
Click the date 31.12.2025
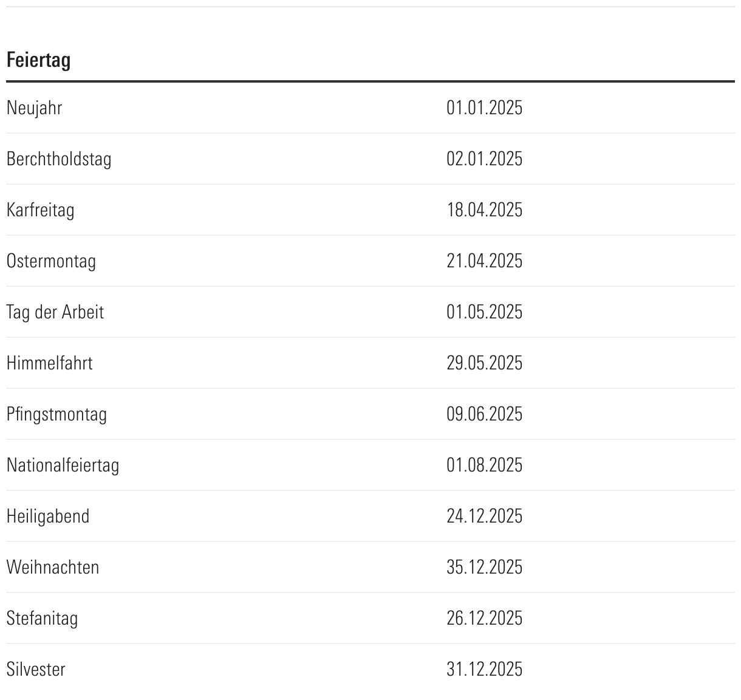point(484,670)
